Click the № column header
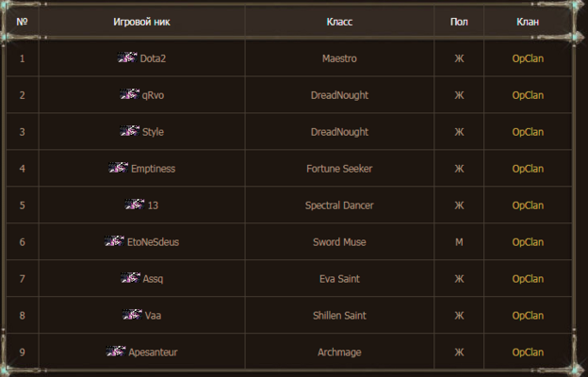The image size is (588, 377). pos(23,21)
